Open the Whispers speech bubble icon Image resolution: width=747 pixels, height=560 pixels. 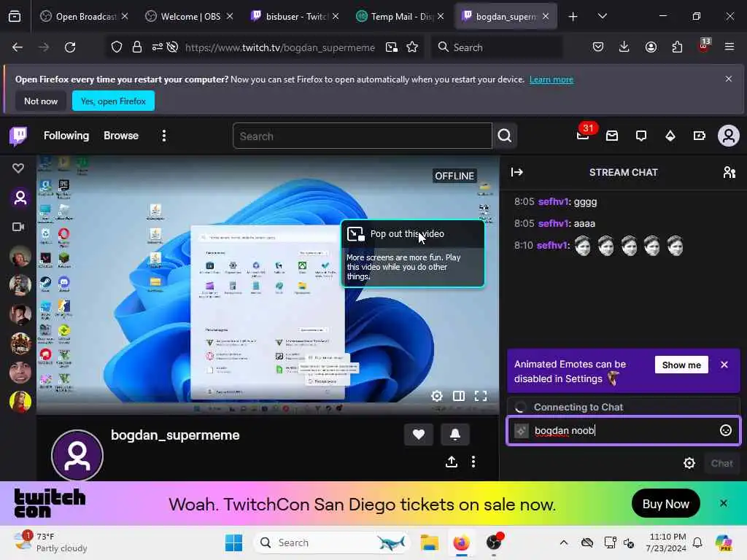pyautogui.click(x=641, y=136)
